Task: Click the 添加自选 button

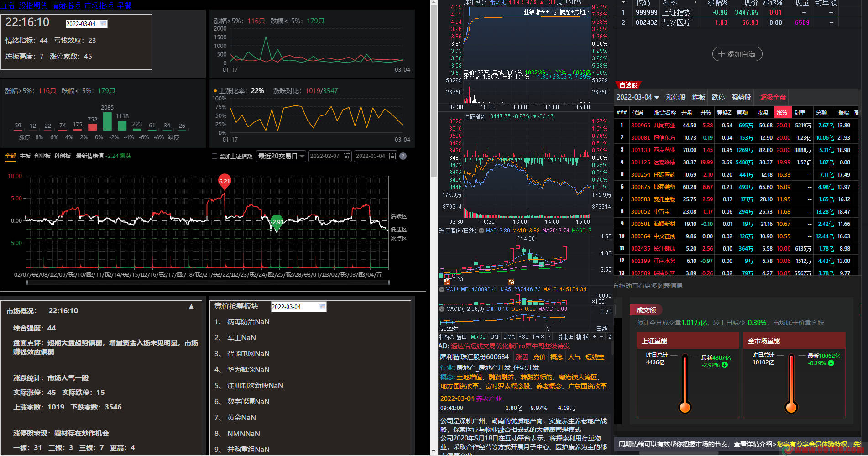Action: tap(737, 54)
